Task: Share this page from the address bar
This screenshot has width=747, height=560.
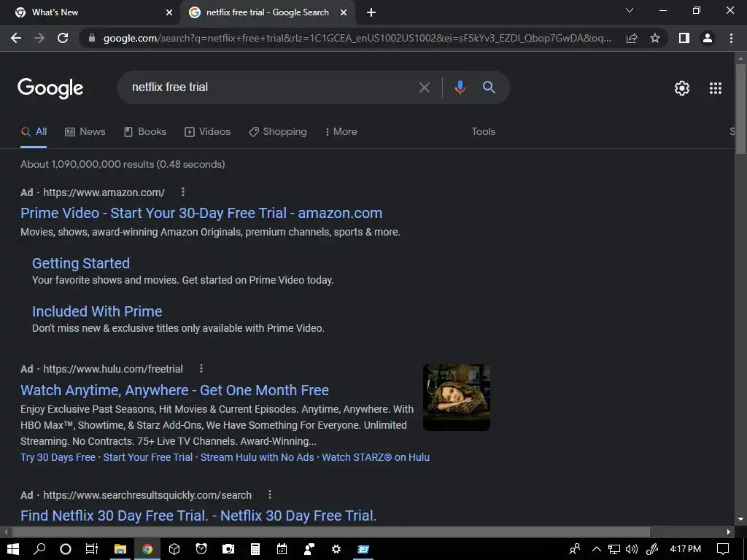Action: pos(632,38)
